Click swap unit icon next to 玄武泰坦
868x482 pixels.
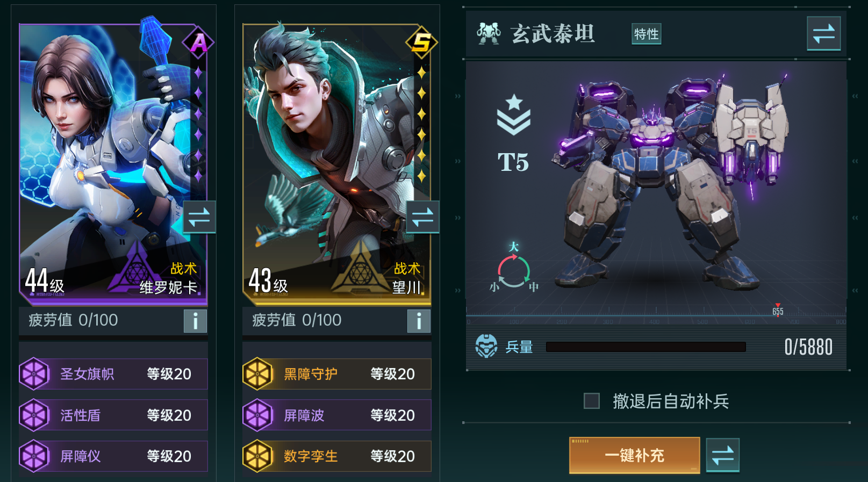coord(823,34)
